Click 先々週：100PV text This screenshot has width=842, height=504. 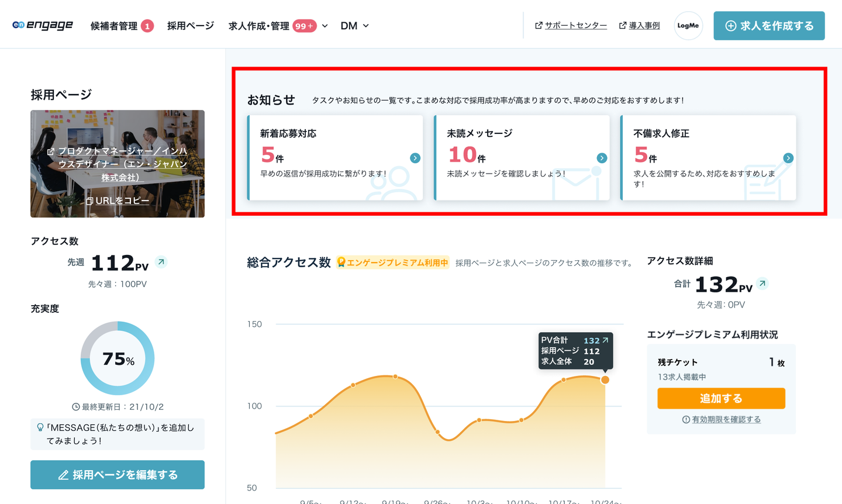click(x=118, y=284)
